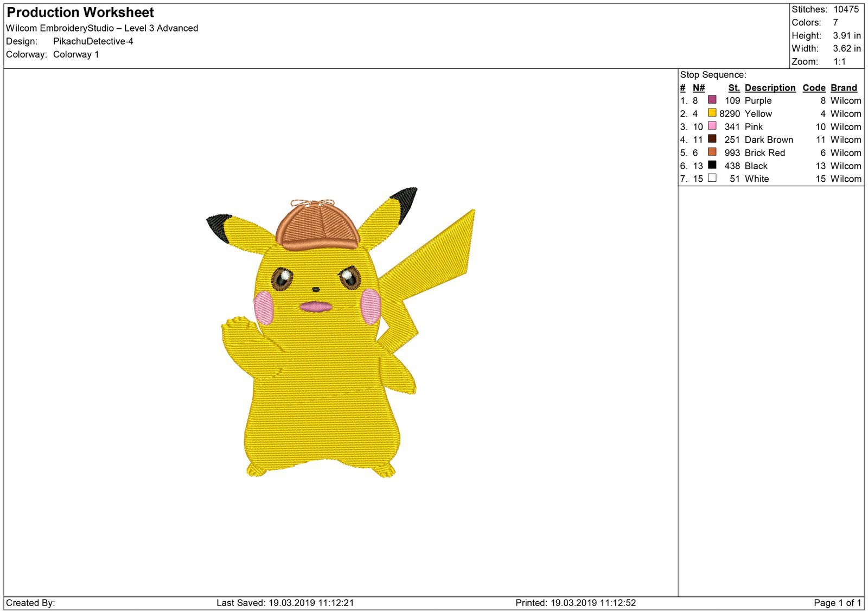This screenshot has height=611, width=868.
Task: Click the design name 'PikachuDetective-4'
Action: click(93, 41)
